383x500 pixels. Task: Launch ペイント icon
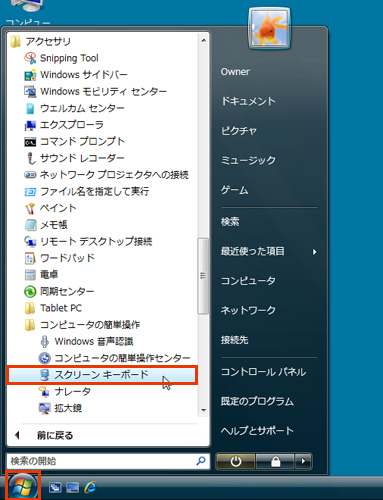click(30, 208)
